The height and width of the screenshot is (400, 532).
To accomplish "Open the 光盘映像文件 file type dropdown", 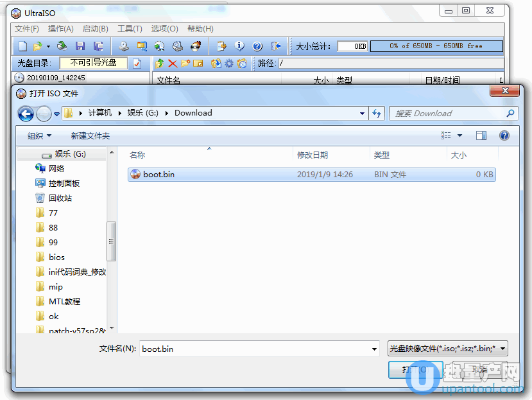I will 447,349.
